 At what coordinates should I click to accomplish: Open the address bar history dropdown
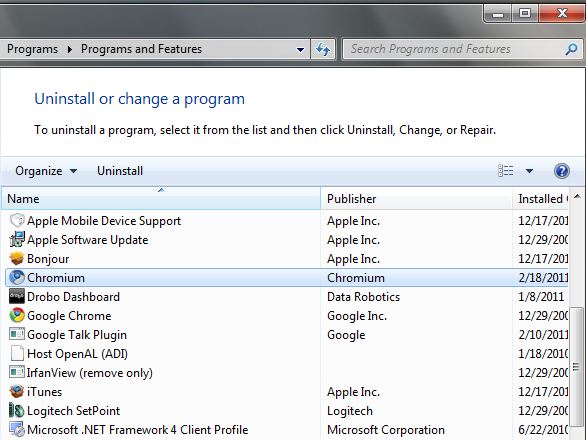[x=300, y=49]
